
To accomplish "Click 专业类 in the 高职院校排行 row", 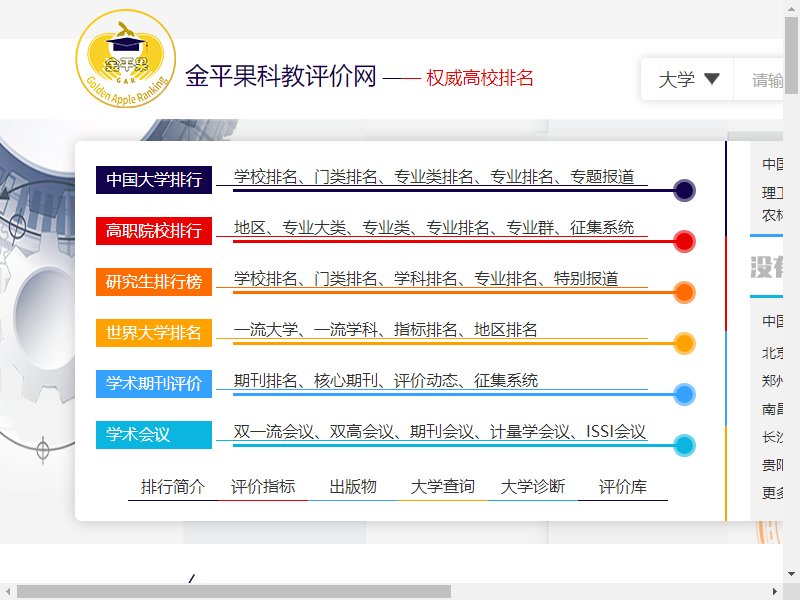I will (386, 228).
